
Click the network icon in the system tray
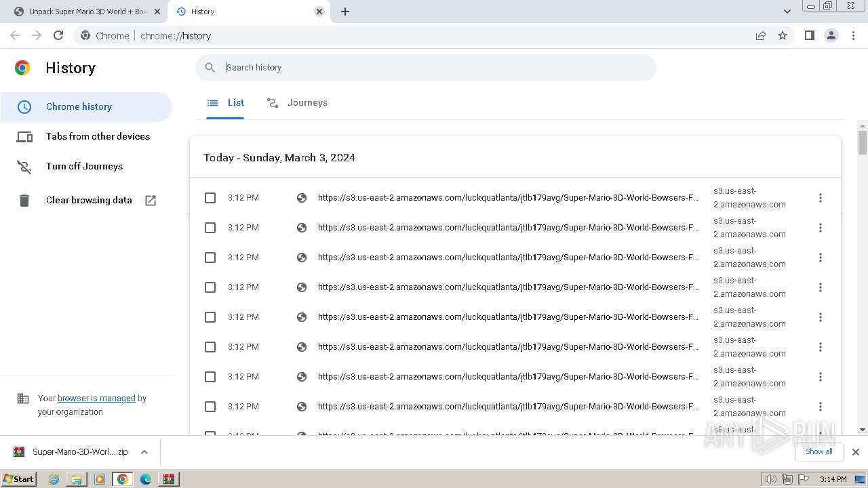pos(787,479)
